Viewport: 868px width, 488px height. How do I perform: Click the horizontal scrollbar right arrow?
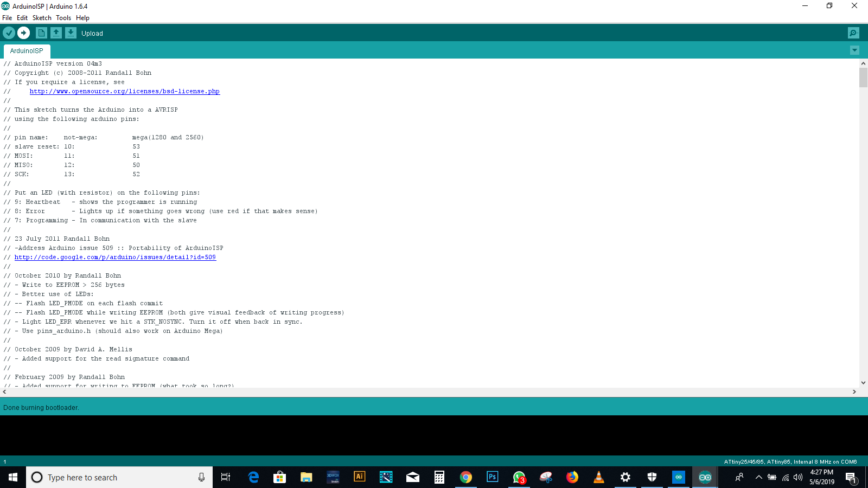(854, 391)
